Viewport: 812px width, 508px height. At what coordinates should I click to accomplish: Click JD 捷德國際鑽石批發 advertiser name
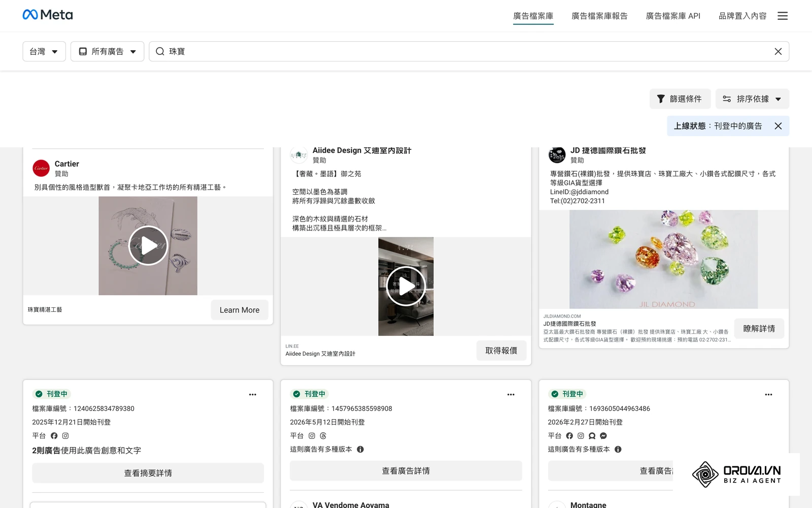click(x=608, y=150)
